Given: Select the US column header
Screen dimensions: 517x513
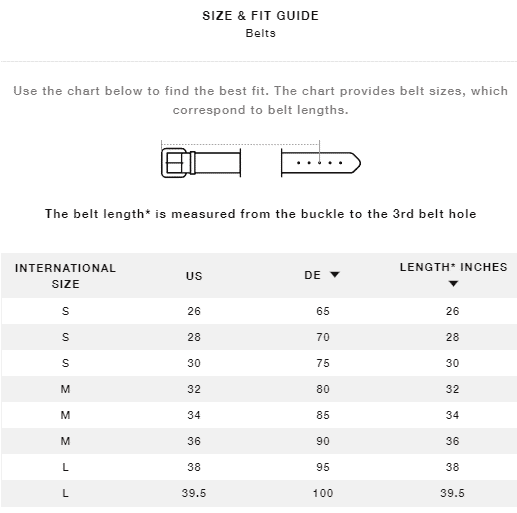Looking at the screenshot, I should pos(194,276).
